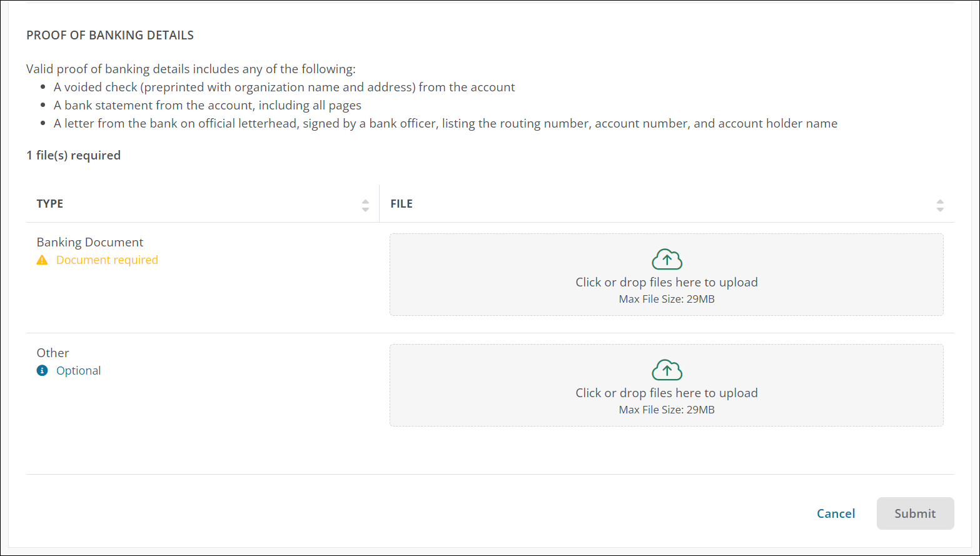Click the 'Document required' warning text
980x556 pixels.
[x=107, y=260]
